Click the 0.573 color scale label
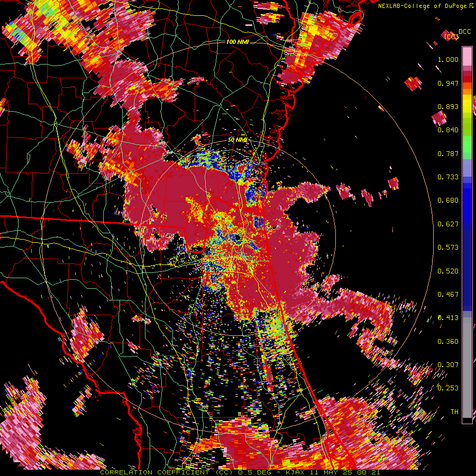476x476 pixels. [448, 248]
